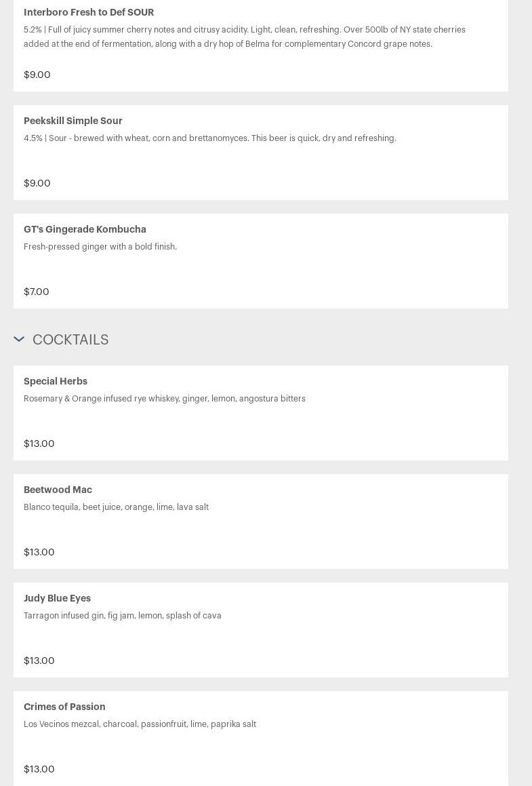Click Fresh-pressed ginger description text
Image resolution: width=532 pixels, height=786 pixels.
100,247
